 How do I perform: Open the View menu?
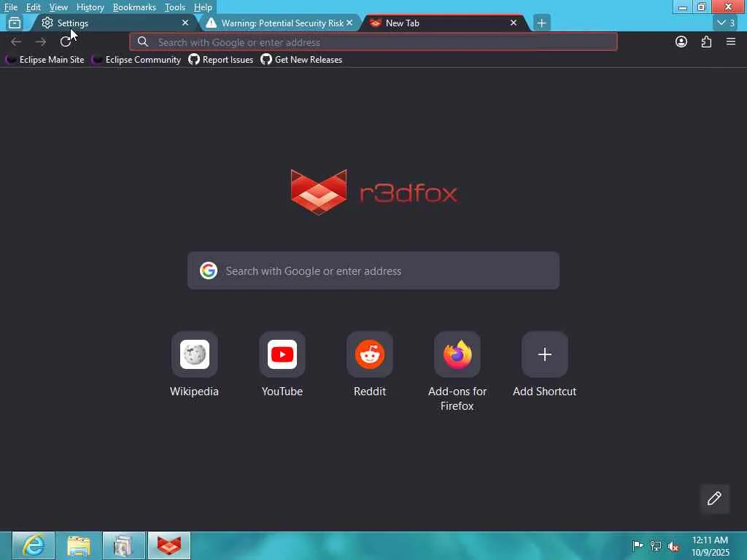click(x=58, y=7)
